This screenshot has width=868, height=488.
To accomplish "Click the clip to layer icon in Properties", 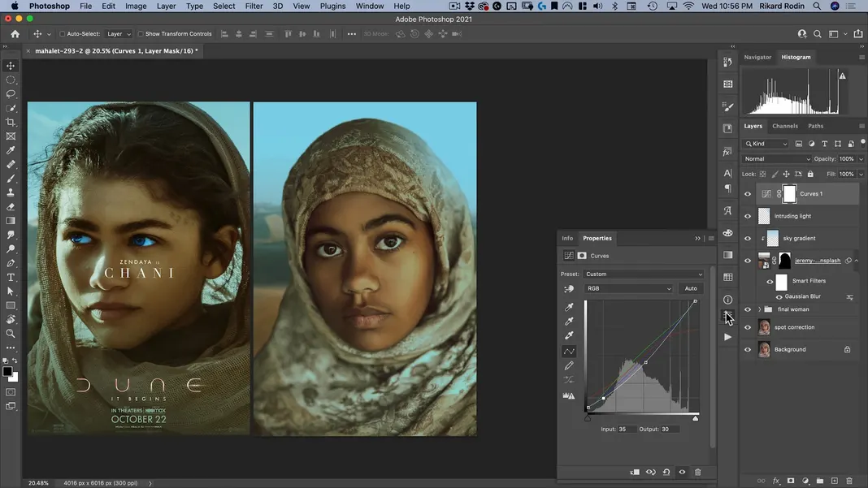I will click(635, 472).
